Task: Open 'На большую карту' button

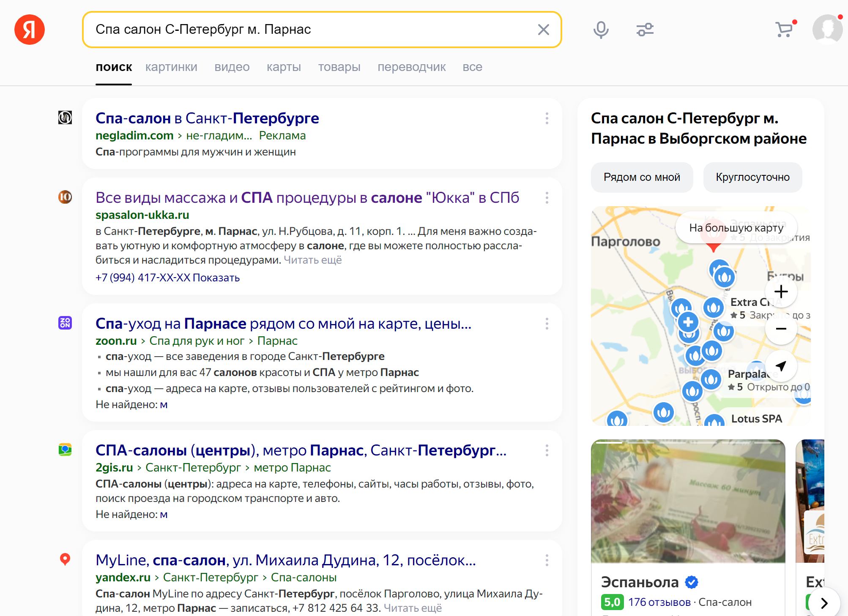Action: (736, 228)
